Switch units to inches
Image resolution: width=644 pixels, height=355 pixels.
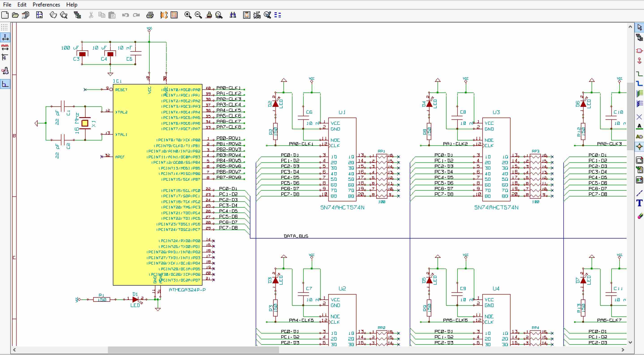pyautogui.click(x=5, y=37)
